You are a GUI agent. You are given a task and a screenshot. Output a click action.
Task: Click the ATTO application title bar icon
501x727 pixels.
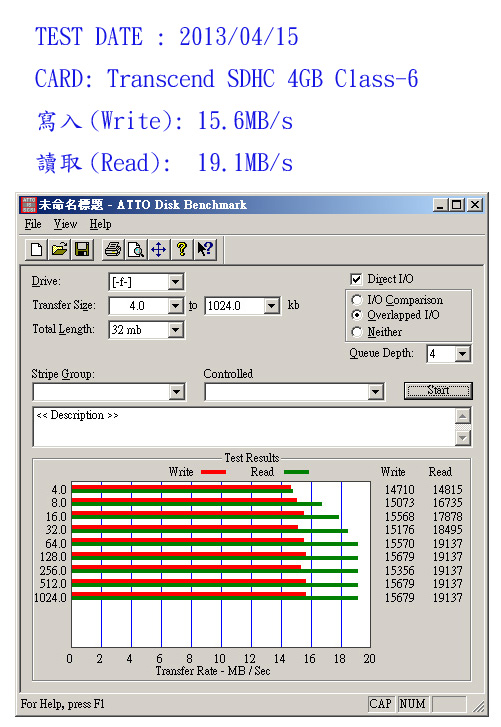tap(29, 204)
